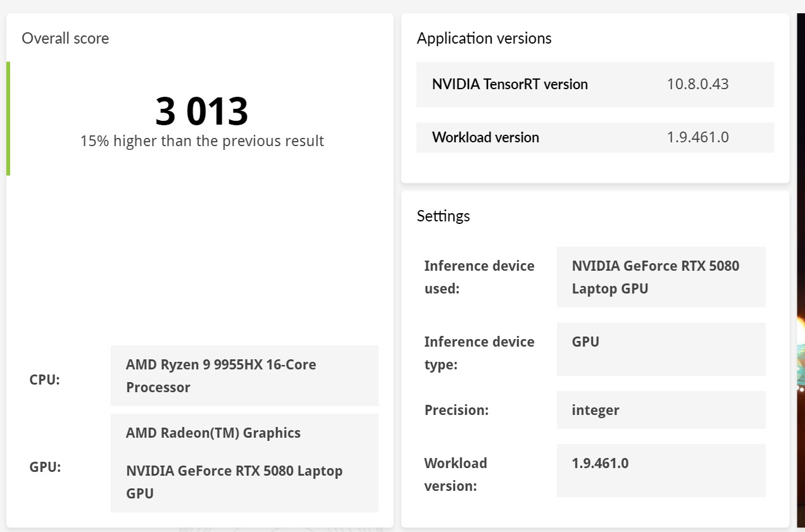The height and width of the screenshot is (532, 805).
Task: Click the "Settings" panel heading
Action: coord(443,216)
